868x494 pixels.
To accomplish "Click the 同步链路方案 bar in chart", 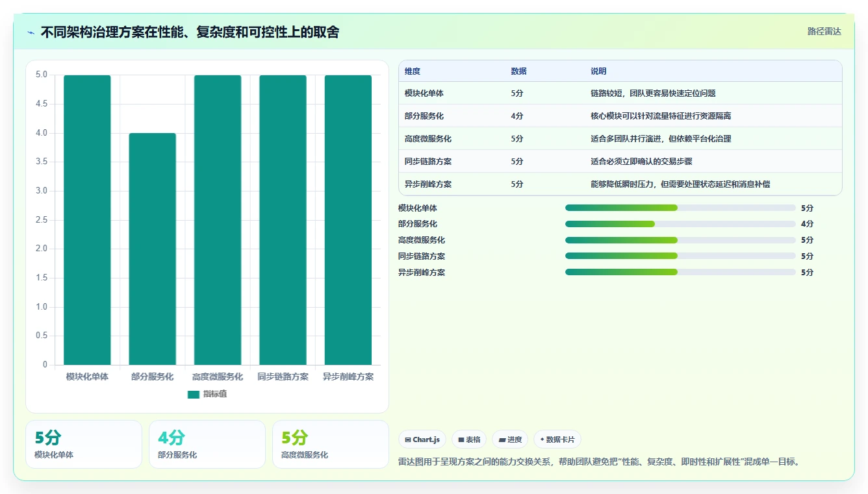I will [283, 220].
